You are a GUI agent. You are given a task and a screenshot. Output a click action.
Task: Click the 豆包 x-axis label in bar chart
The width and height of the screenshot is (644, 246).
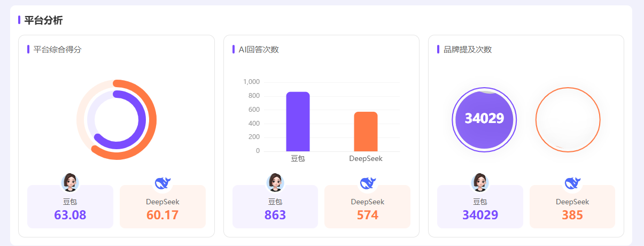298,158
